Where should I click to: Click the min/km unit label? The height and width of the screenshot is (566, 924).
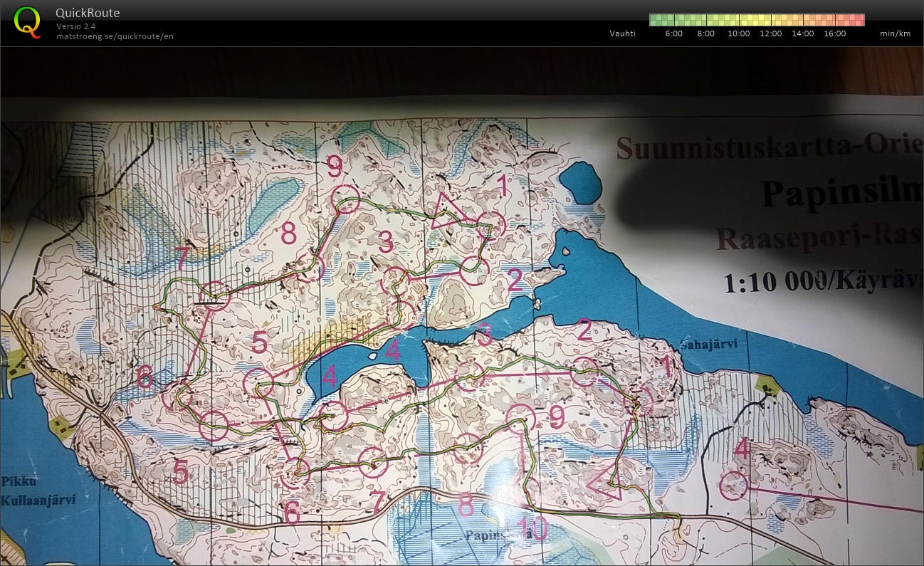(896, 33)
